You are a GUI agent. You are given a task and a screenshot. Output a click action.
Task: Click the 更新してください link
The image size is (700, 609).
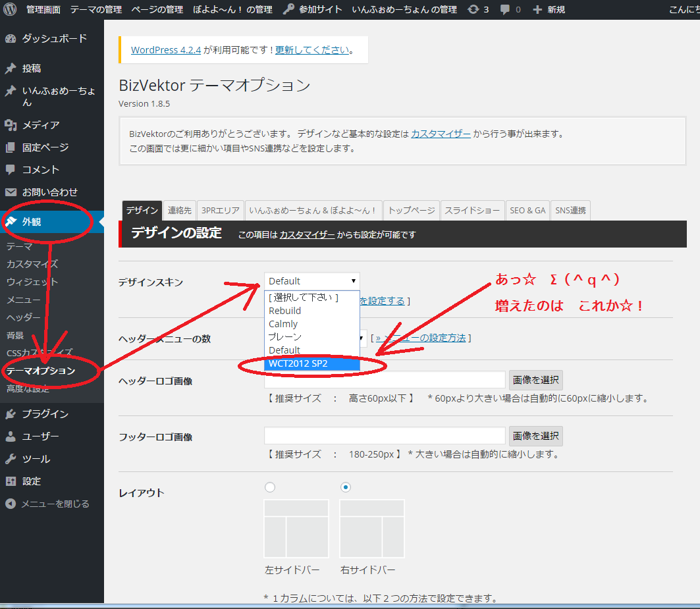point(312,50)
